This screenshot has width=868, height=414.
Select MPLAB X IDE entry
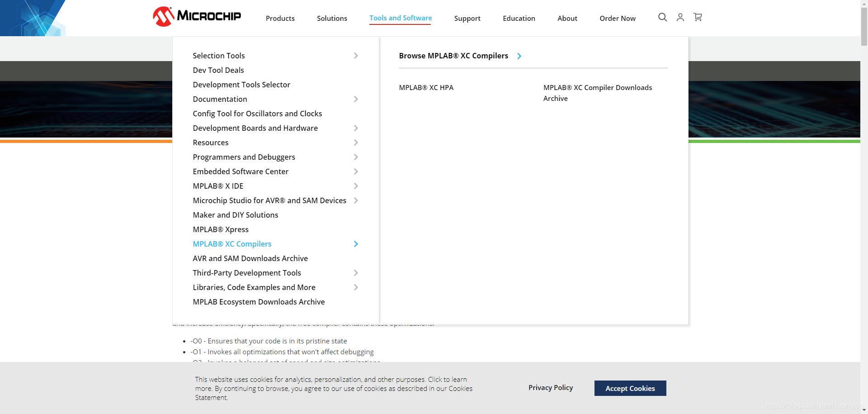point(218,186)
